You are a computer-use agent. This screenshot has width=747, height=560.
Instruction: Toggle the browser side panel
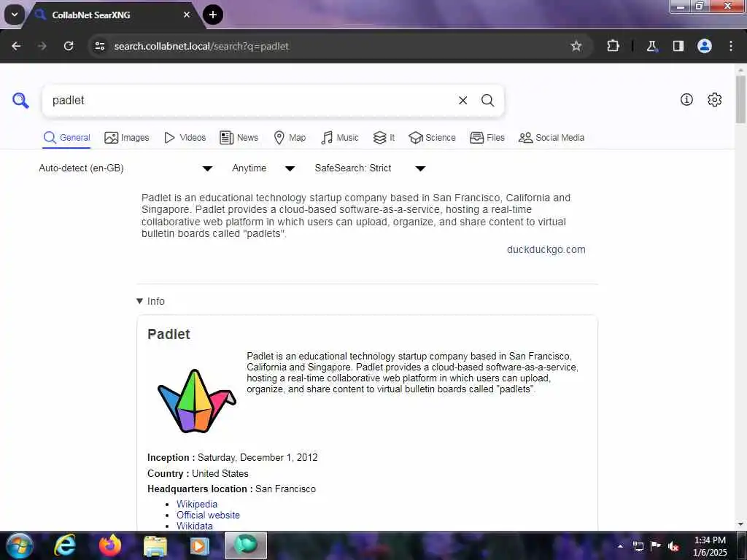[x=678, y=46]
